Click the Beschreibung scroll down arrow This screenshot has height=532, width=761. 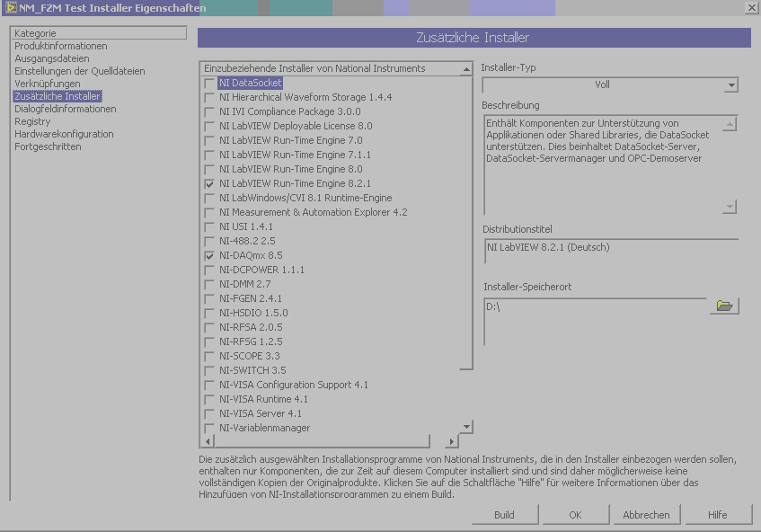click(x=730, y=208)
